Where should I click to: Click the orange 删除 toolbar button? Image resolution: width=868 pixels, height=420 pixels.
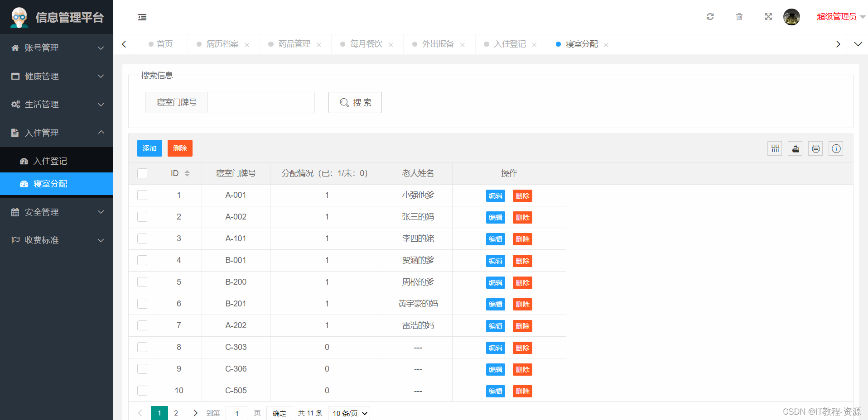(x=180, y=148)
